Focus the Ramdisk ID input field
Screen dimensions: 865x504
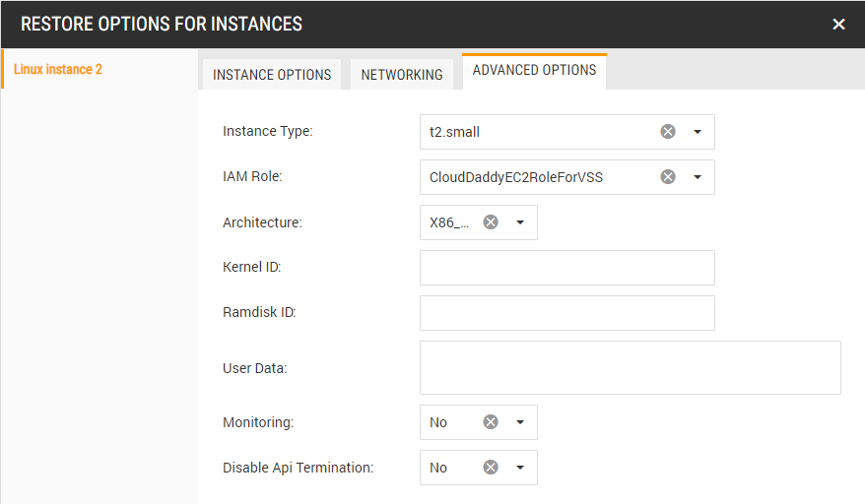click(x=567, y=313)
